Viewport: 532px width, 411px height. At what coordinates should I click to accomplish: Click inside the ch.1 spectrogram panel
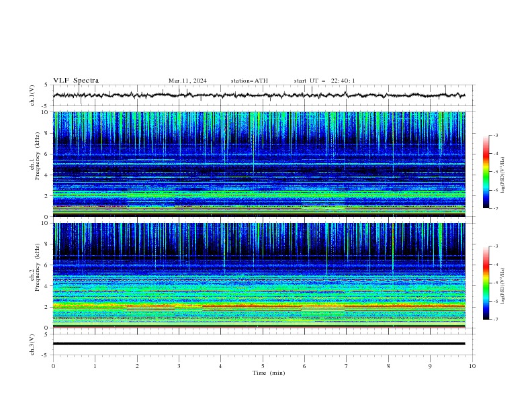click(x=259, y=164)
